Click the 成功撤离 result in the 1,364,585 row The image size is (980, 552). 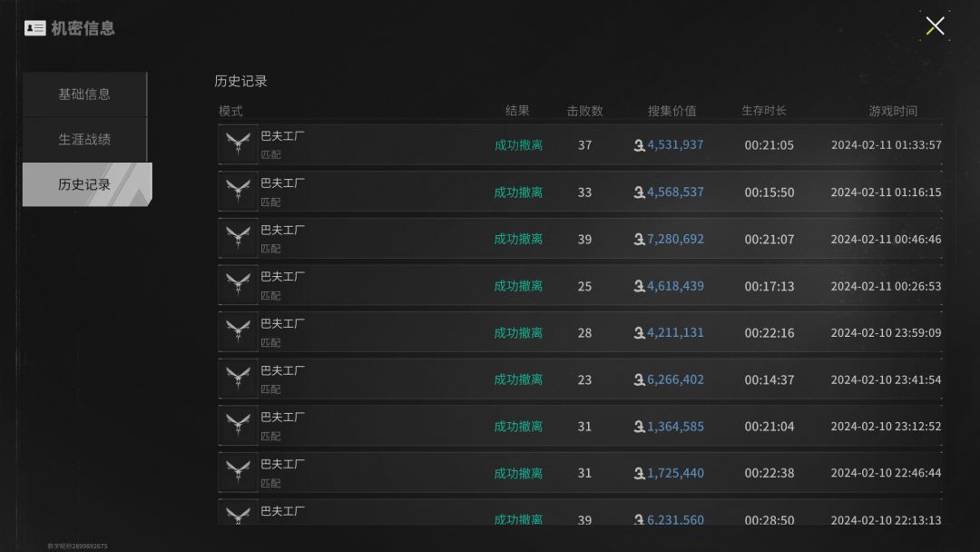[x=518, y=427]
